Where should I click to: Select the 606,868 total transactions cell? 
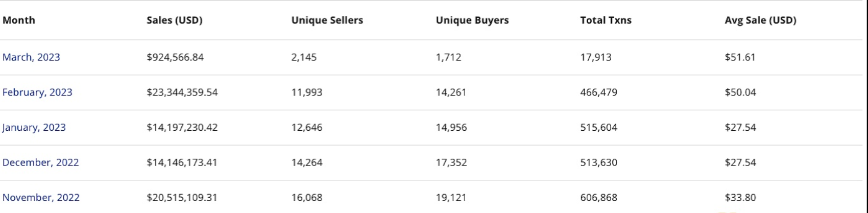click(x=598, y=198)
